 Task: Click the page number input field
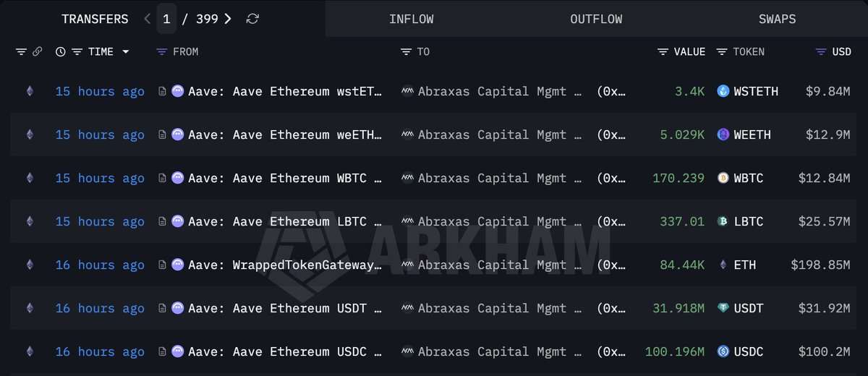click(166, 19)
